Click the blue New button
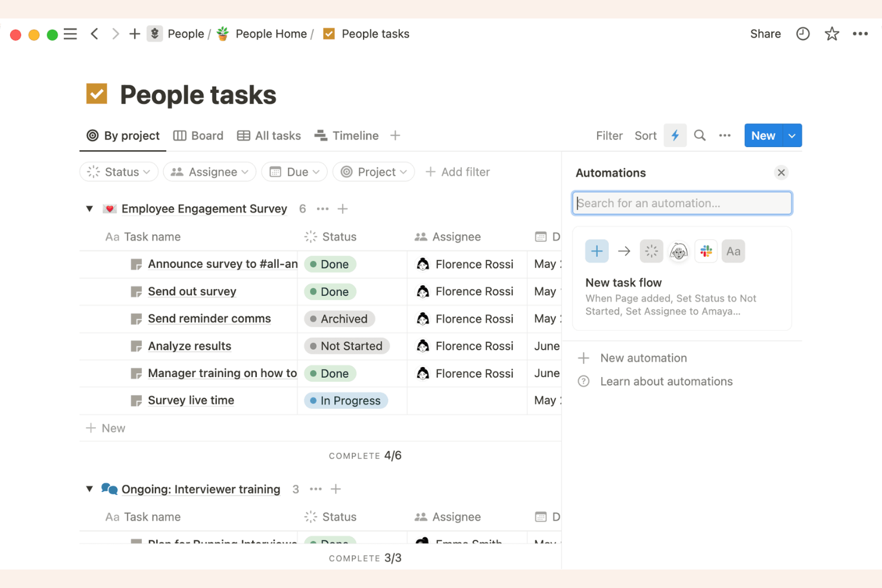The image size is (882, 588). [x=763, y=136]
